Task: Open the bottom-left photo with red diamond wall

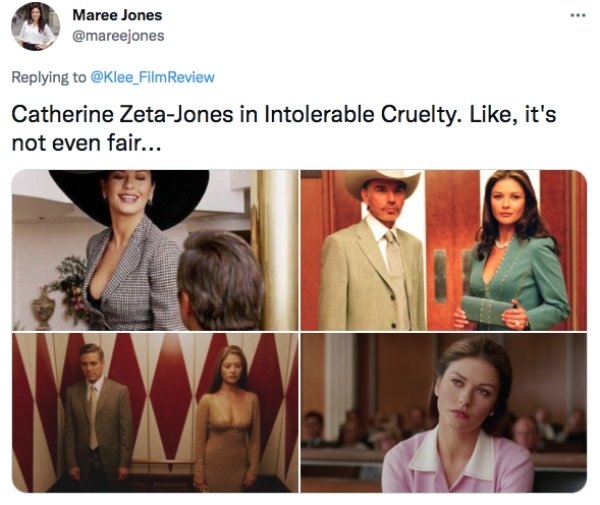Action: coord(155,412)
